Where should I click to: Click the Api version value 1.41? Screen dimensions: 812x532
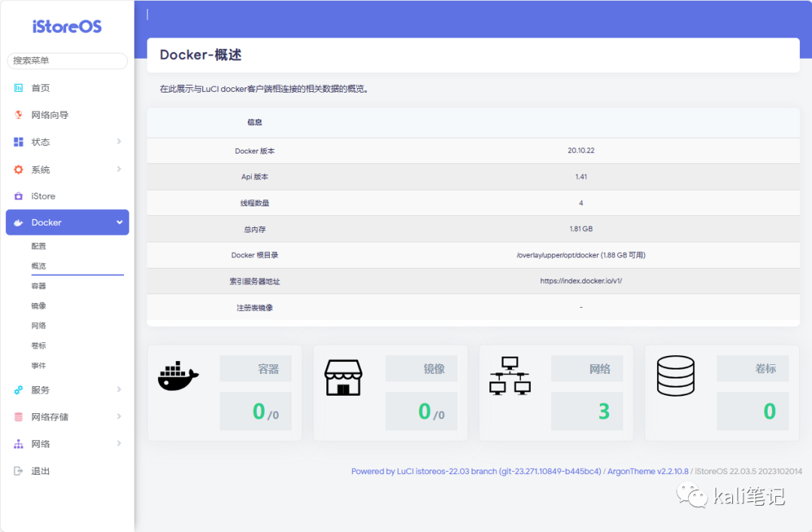(x=581, y=177)
